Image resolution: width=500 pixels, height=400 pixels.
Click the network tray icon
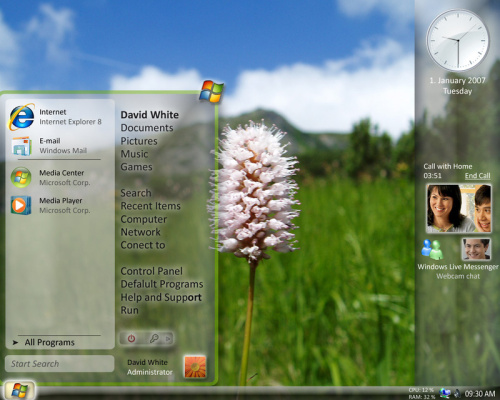(445, 393)
